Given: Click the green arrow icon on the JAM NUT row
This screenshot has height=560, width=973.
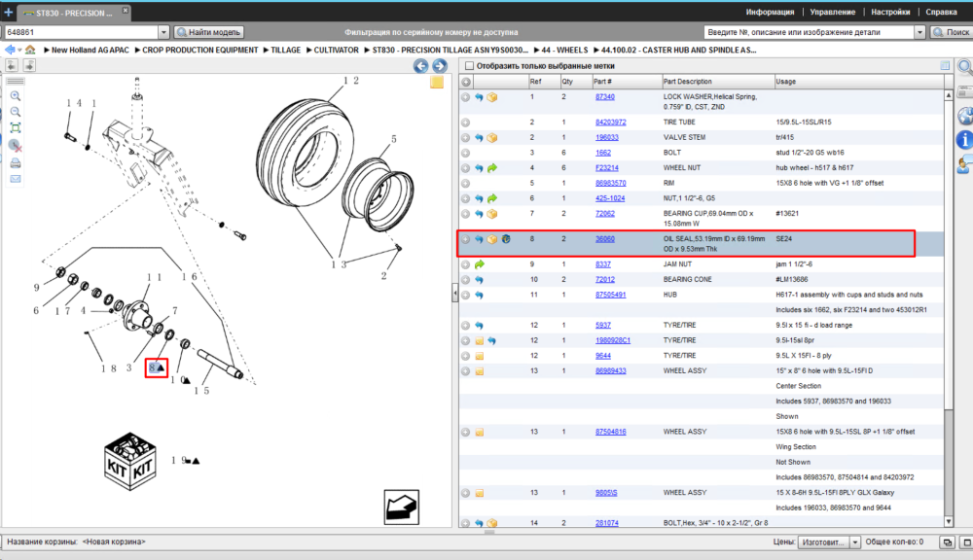Looking at the screenshot, I should pos(479,264).
